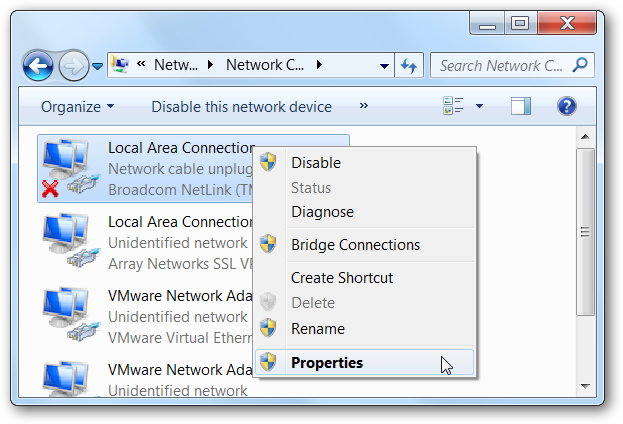
Task: Refresh the Network Connections view
Action: 409,65
